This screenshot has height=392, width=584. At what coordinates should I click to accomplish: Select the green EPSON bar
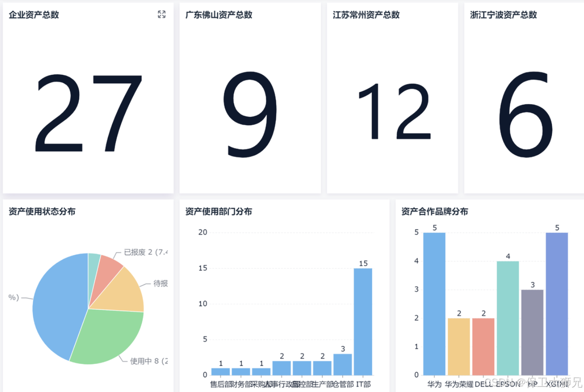click(507, 317)
